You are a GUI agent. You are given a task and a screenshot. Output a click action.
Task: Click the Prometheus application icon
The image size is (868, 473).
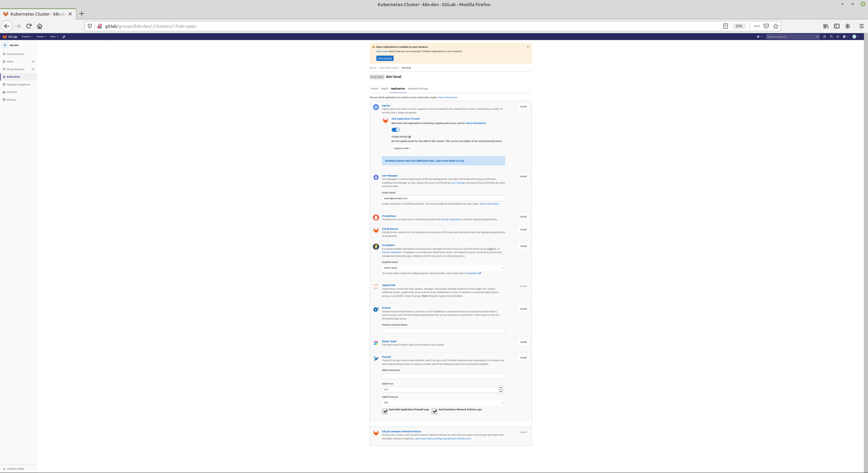376,218
